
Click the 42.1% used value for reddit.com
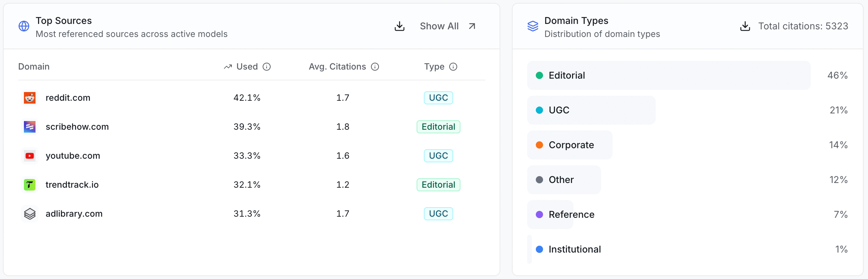pos(247,98)
